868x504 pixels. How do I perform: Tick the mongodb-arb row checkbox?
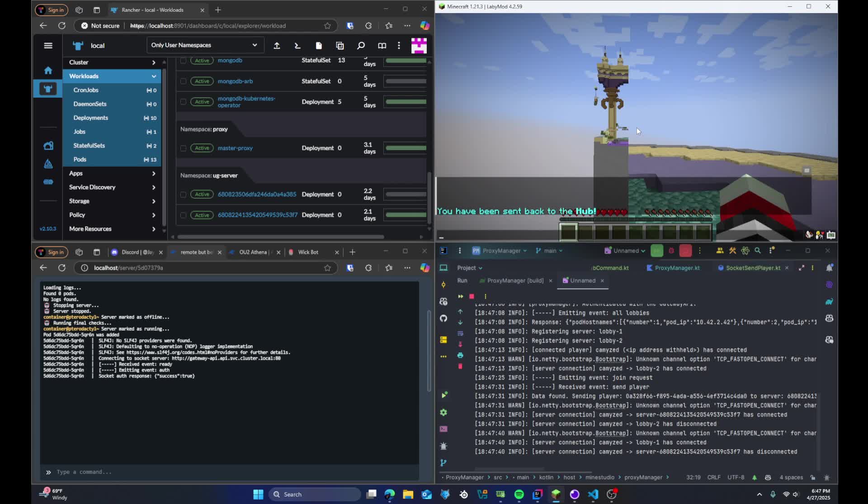pyautogui.click(x=183, y=81)
